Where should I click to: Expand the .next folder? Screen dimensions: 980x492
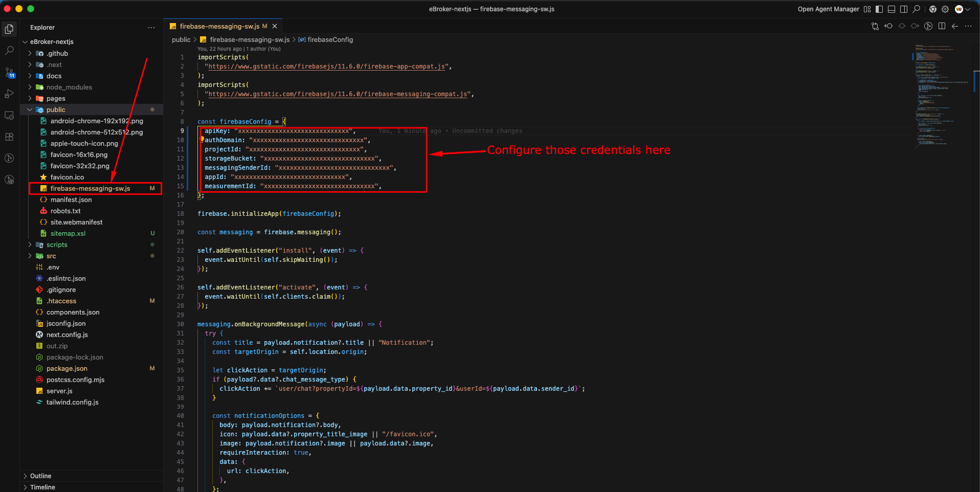click(30, 64)
